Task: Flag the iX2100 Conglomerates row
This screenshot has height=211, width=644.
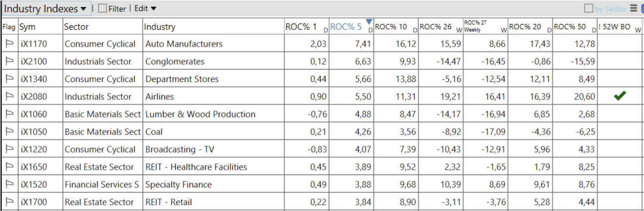Action: pos(10,62)
